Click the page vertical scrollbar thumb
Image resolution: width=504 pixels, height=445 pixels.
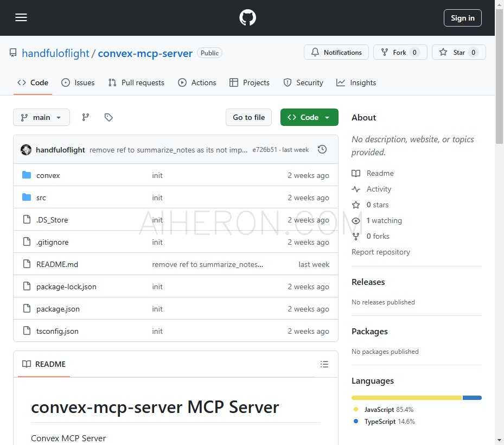499,76
